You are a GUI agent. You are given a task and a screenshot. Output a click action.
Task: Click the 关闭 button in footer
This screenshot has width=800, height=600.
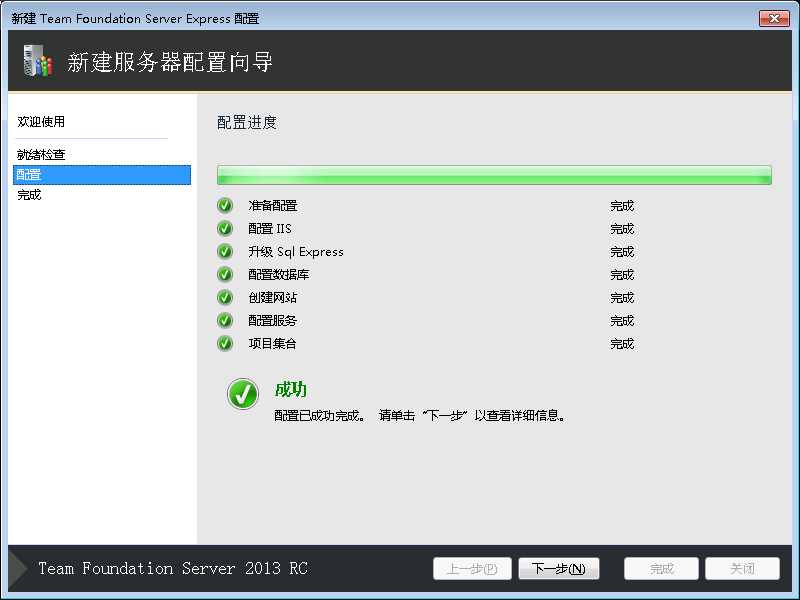[742, 568]
